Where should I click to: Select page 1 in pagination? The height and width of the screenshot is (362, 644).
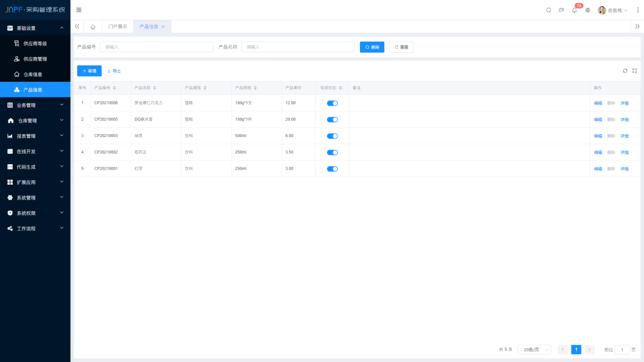[x=576, y=350]
